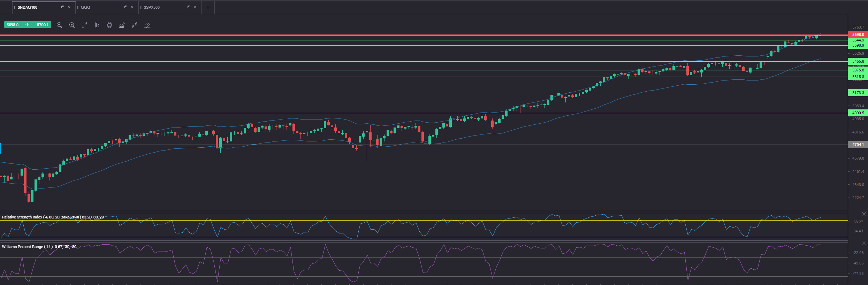Close the $SPX500 tab

(x=195, y=7)
